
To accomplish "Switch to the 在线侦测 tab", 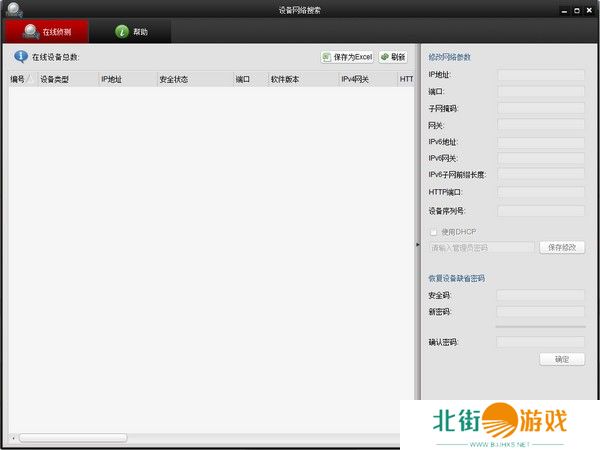I will tap(46, 32).
